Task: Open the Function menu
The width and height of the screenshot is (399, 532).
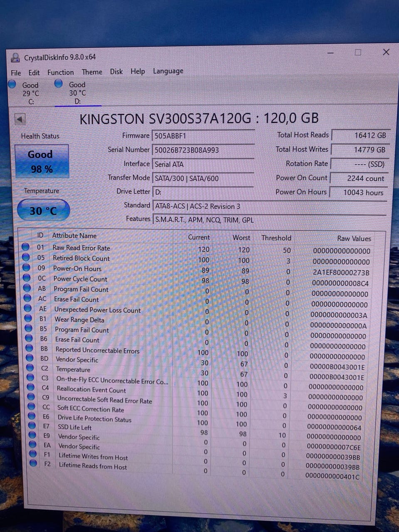Action: [60, 72]
